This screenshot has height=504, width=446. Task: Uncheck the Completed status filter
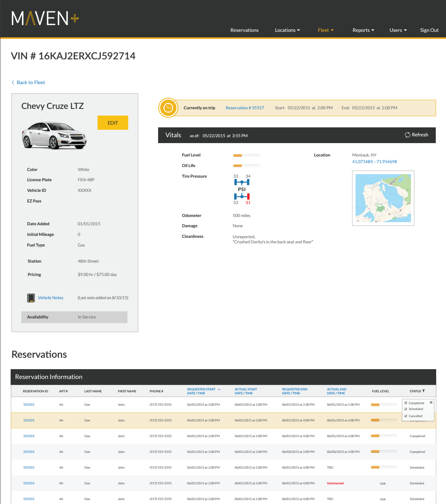coord(406,403)
